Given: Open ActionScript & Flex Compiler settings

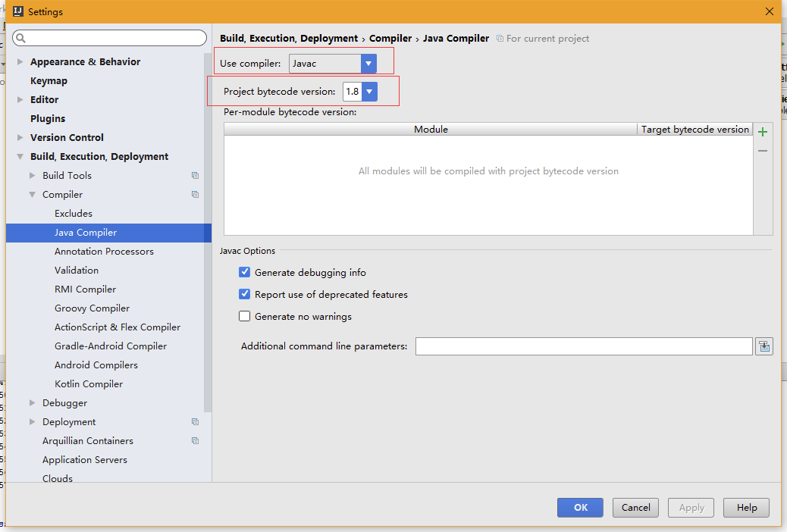Looking at the screenshot, I should tap(118, 327).
